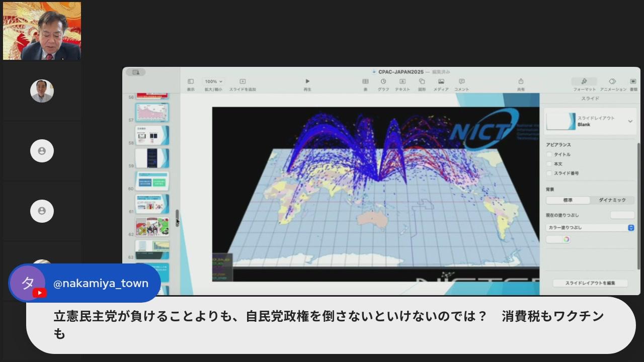
Task: Click the スライドレイアウトを編集 button
Action: [x=590, y=283]
